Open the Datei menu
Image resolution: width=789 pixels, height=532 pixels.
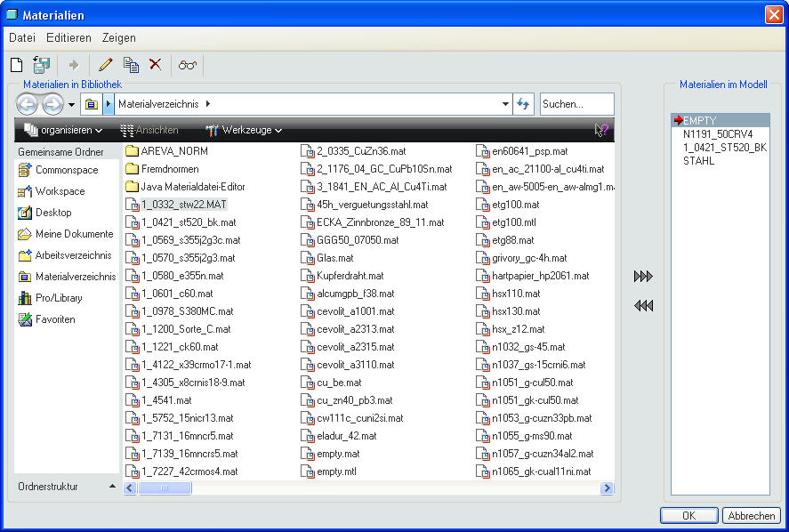[x=22, y=37]
